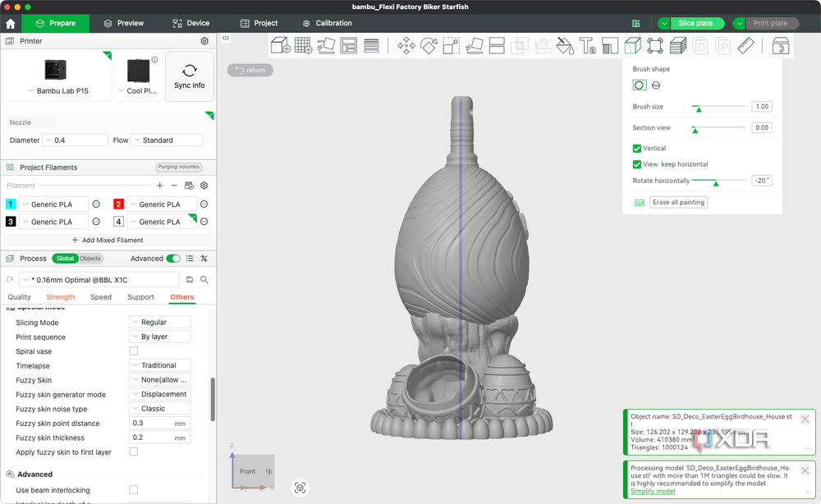Click the compare presets icon
Viewport: 821px width, 504px height.
click(204, 259)
